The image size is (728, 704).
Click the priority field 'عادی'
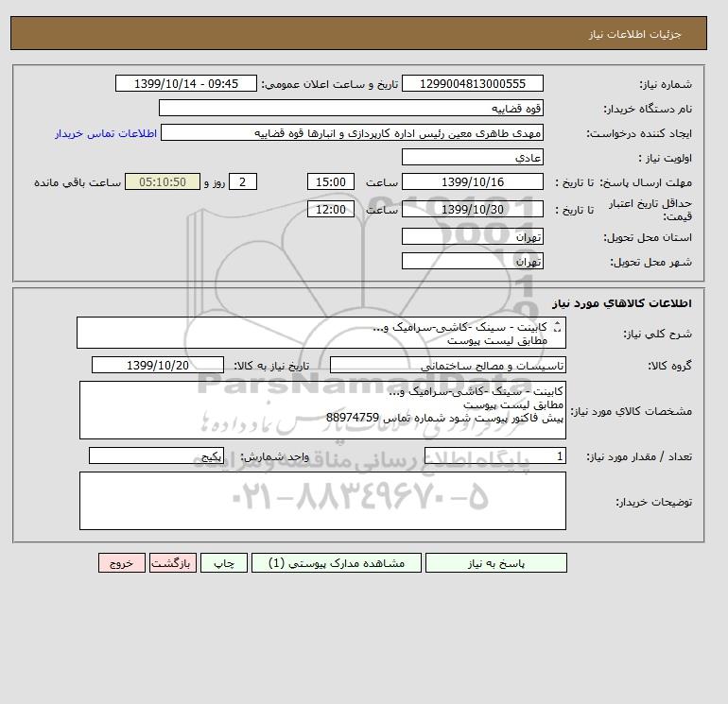click(x=472, y=157)
